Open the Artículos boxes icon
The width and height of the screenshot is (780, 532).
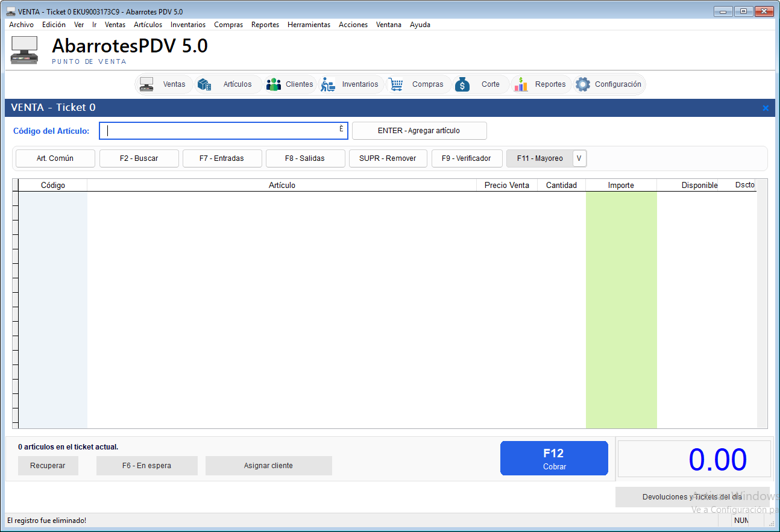(204, 84)
